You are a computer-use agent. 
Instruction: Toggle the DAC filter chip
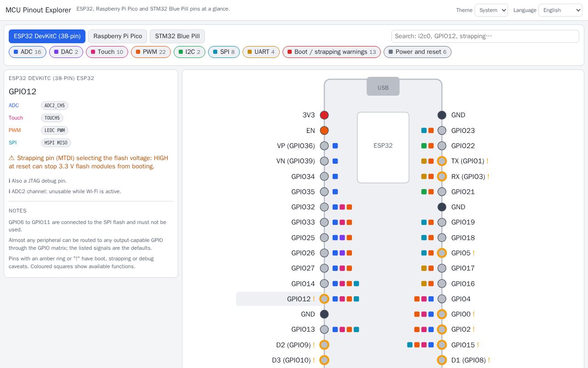point(66,52)
